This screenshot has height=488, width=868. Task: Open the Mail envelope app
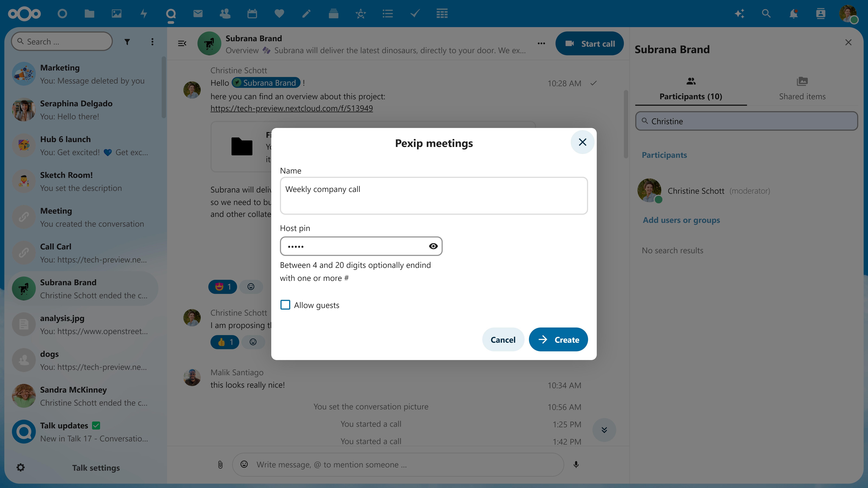198,14
